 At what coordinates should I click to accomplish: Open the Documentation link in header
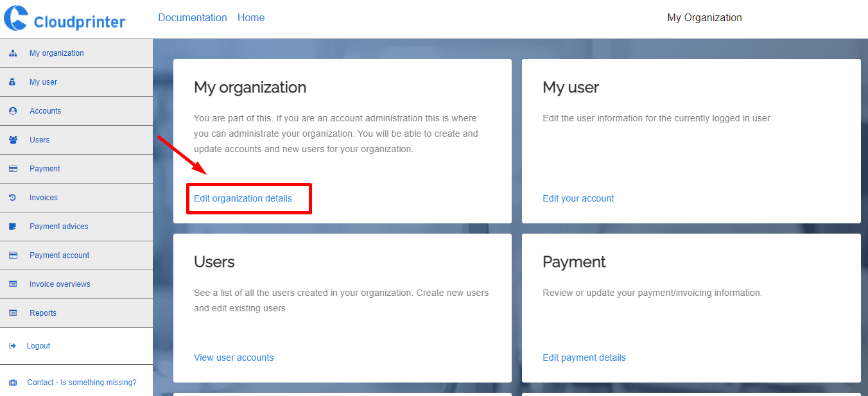point(193,18)
